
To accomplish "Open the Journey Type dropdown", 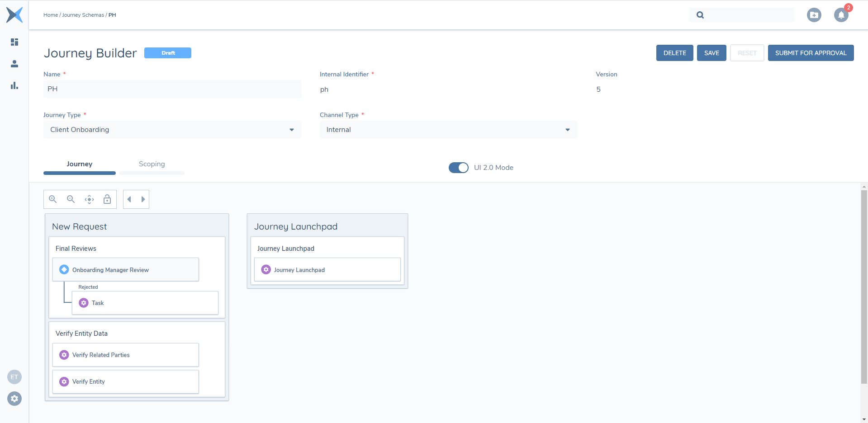I will tap(291, 130).
